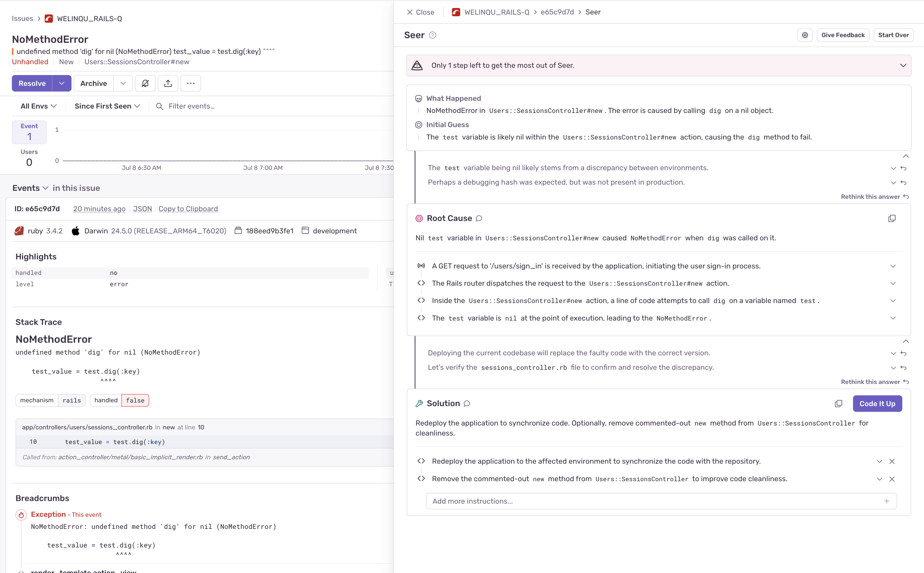The height and width of the screenshot is (573, 924).
Task: Expand the 'verify sessions_controller.rb' insight
Action: (x=893, y=368)
